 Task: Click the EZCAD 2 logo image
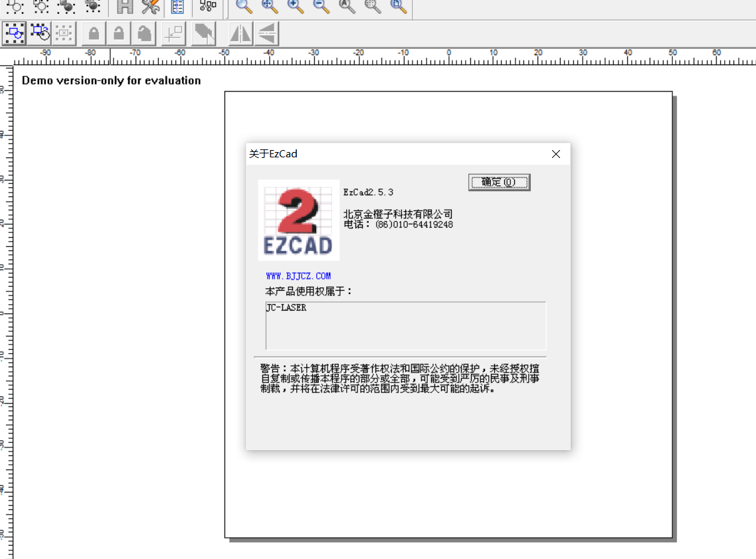298,220
